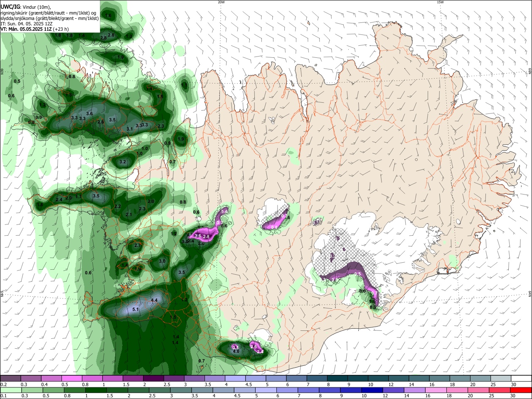Click the bright red 30 rain legend swatch

[x=521, y=390]
